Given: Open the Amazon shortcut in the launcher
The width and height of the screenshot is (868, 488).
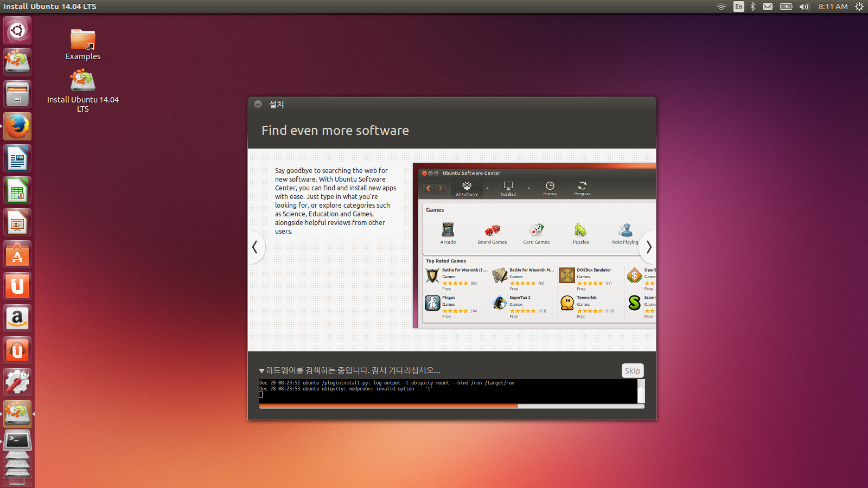Looking at the screenshot, I should 17,318.
